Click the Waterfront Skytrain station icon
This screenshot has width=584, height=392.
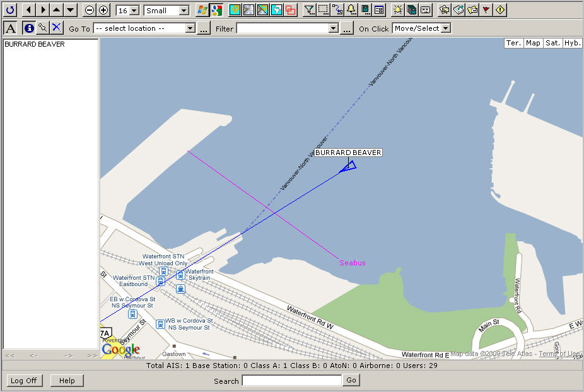tap(180, 275)
